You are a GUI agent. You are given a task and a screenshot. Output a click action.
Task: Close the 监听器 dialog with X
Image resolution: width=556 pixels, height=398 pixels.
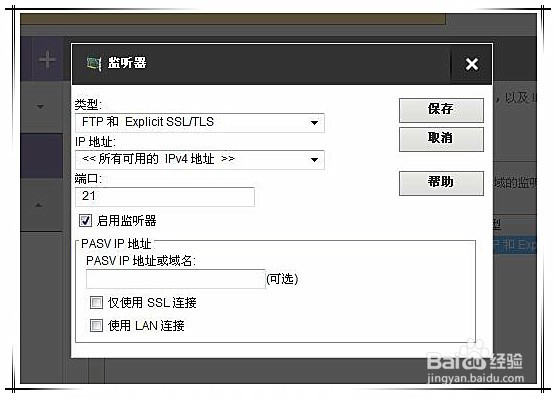click(472, 64)
